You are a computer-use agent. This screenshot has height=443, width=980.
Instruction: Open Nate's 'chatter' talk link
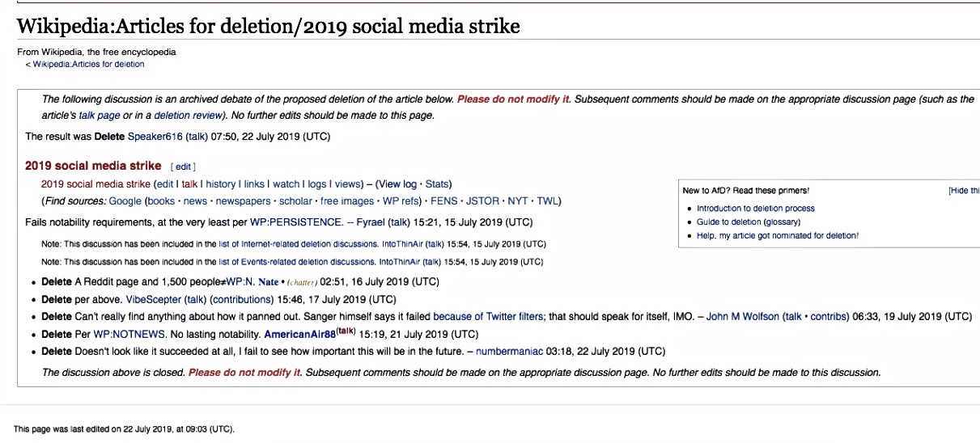click(301, 284)
